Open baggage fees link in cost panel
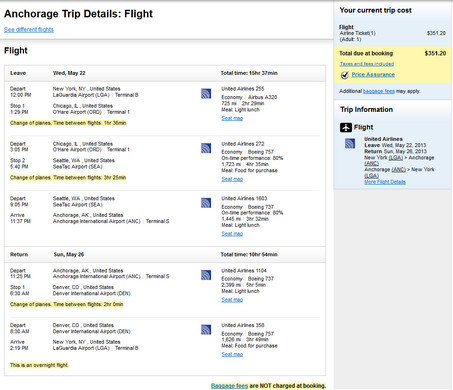This screenshot has height=390, width=453. pyautogui.click(x=379, y=91)
